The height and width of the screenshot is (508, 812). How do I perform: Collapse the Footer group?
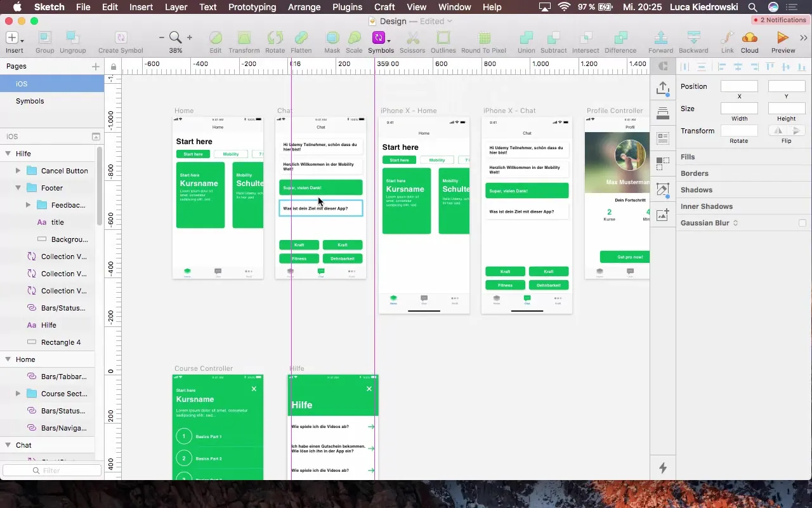[x=18, y=188]
